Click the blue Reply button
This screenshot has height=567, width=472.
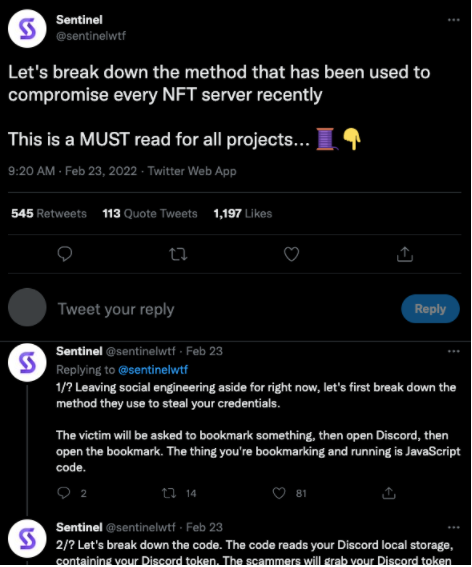430,308
